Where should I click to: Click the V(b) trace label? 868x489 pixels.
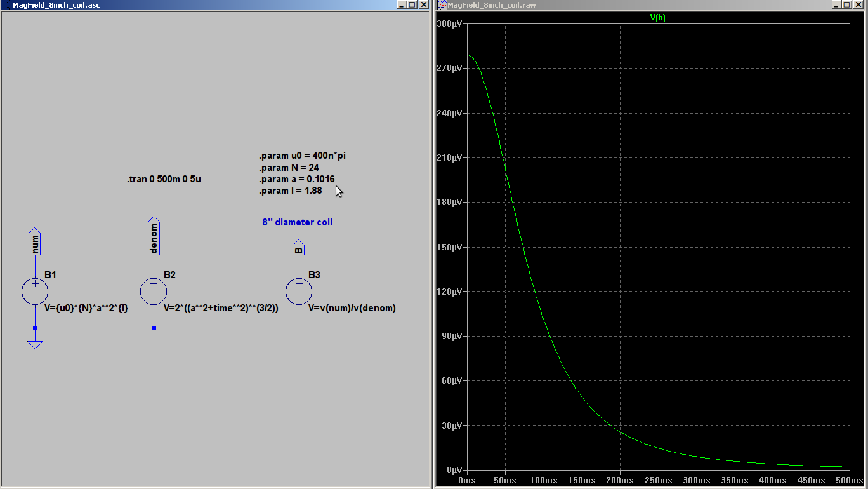pos(657,18)
